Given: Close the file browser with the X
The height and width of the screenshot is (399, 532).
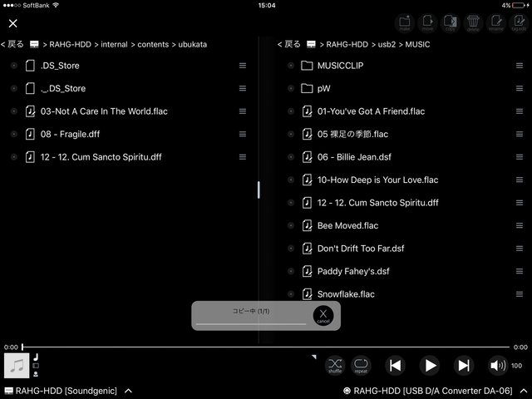Looking at the screenshot, I should coord(13,23).
